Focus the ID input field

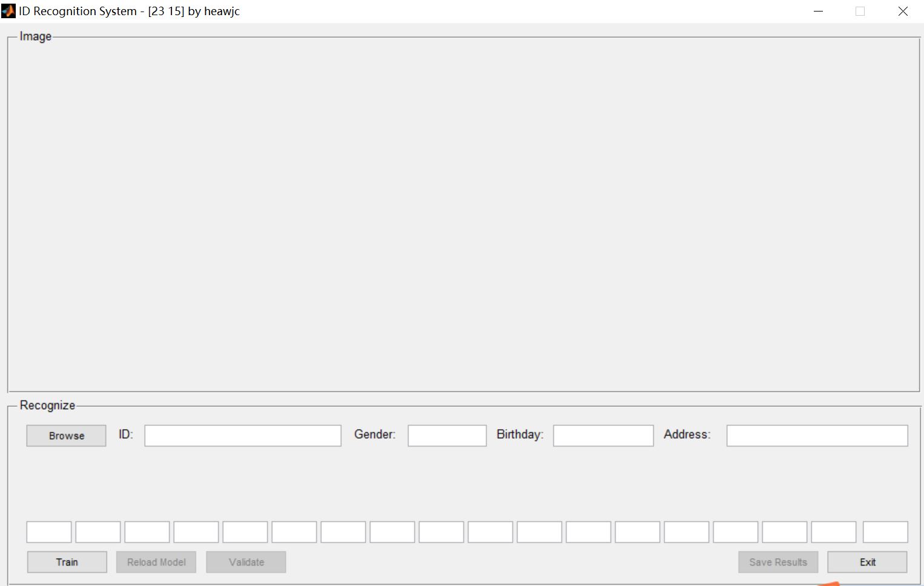[243, 436]
